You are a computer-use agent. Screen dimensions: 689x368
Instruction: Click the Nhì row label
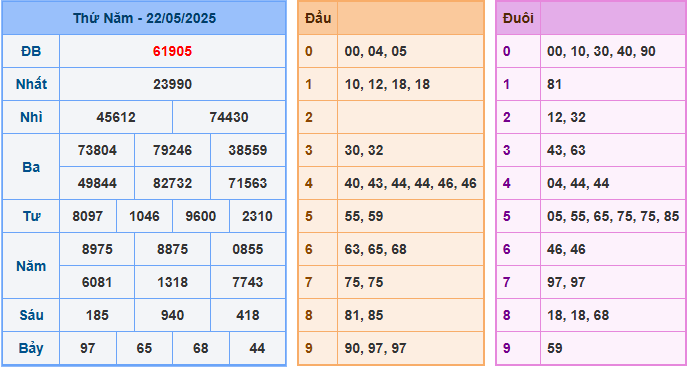click(31, 117)
